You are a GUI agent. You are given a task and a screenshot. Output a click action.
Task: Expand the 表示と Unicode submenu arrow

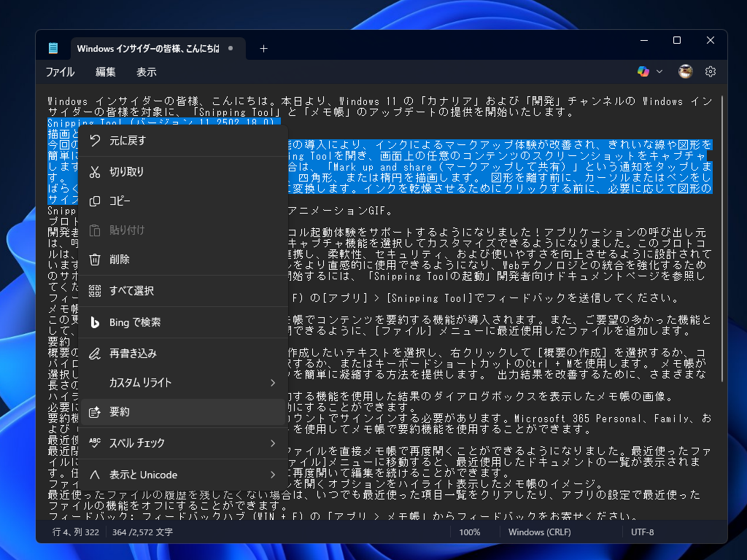click(x=273, y=475)
